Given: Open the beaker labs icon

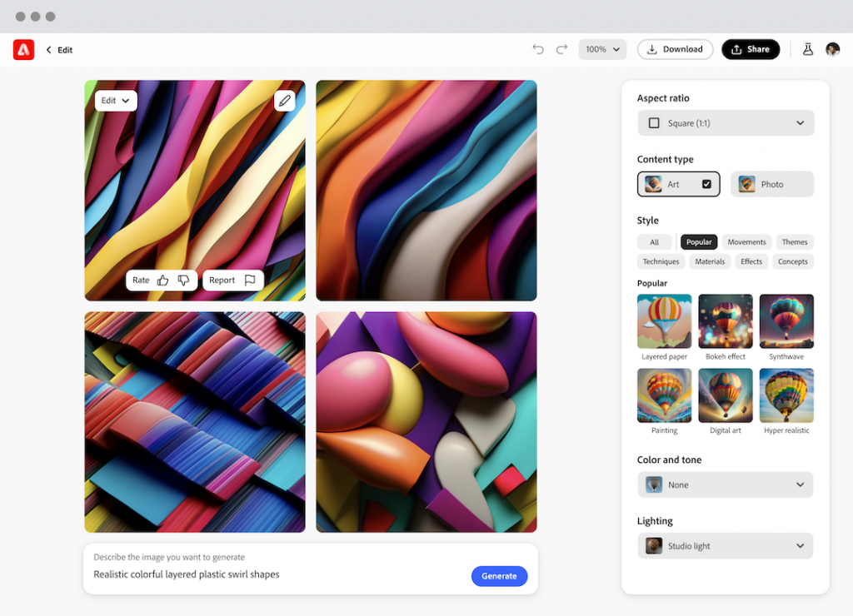Looking at the screenshot, I should 807,49.
